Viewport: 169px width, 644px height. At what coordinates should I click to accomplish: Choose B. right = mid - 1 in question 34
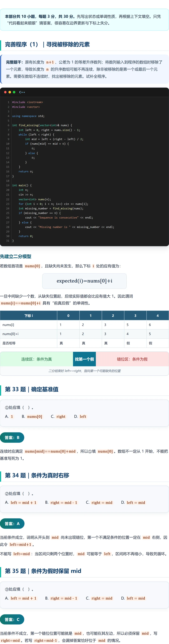click(x=62, y=503)
